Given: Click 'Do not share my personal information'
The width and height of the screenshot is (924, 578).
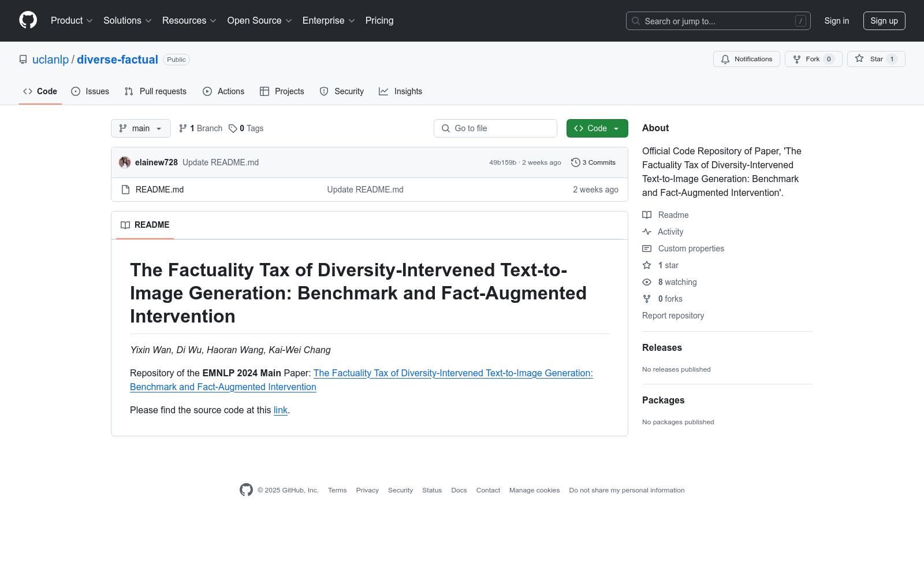Looking at the screenshot, I should [x=627, y=490].
